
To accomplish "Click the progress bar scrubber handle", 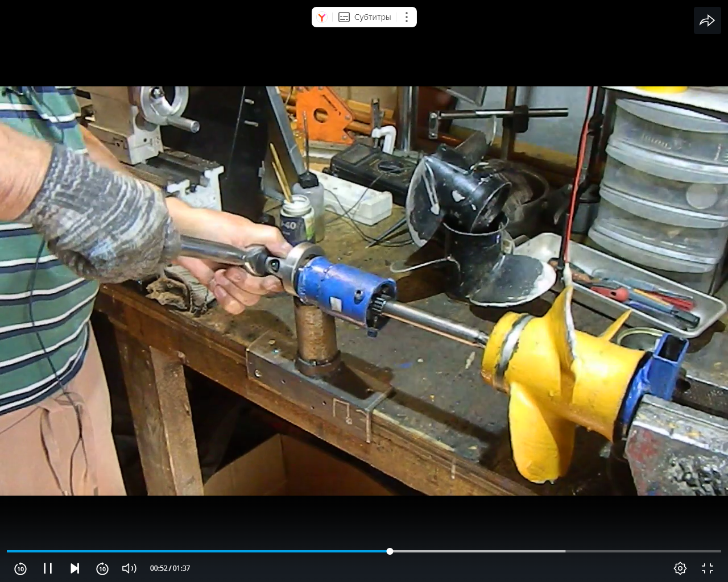I will coord(390,551).
